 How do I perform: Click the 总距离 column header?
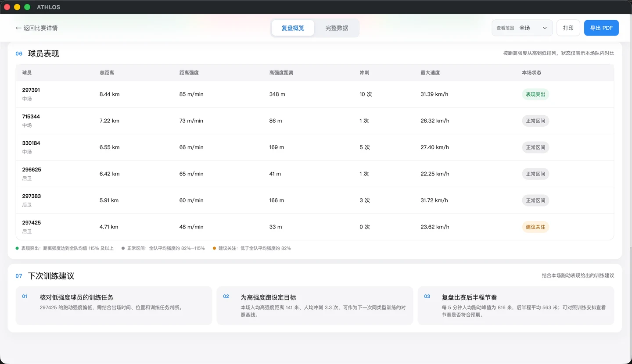coord(107,73)
